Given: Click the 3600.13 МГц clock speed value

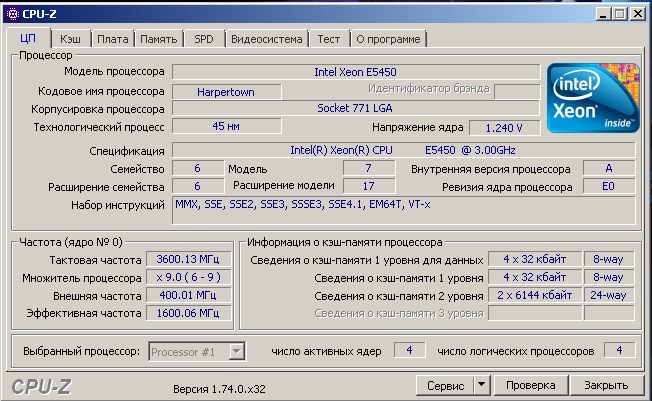Looking at the screenshot, I should (188, 259).
